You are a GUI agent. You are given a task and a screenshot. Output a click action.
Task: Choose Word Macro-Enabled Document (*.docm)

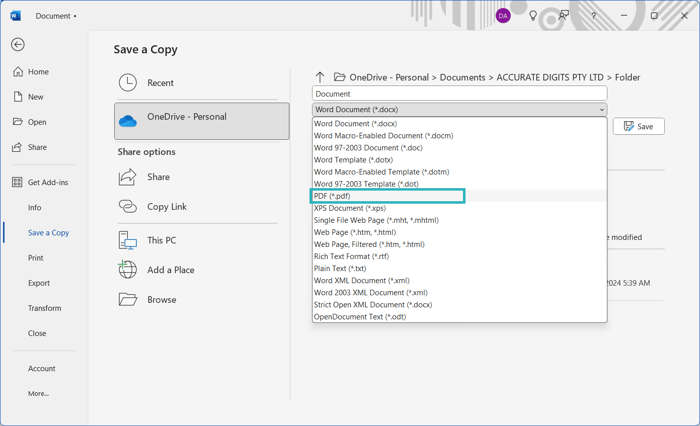[x=459, y=136]
